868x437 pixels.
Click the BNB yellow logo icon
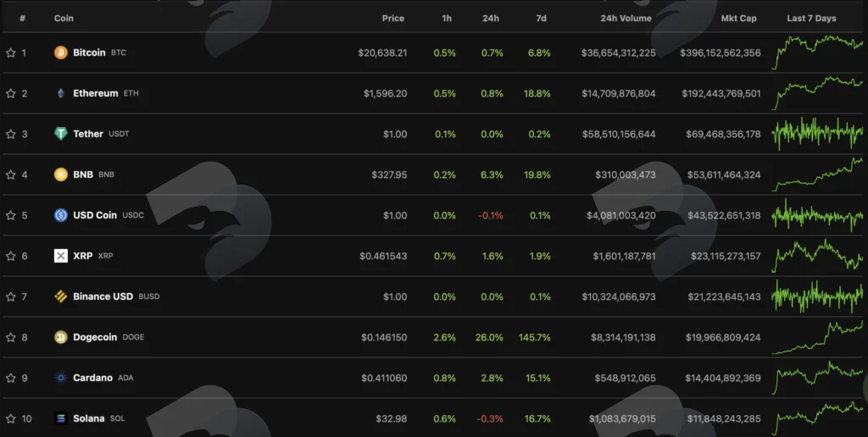pyautogui.click(x=61, y=174)
